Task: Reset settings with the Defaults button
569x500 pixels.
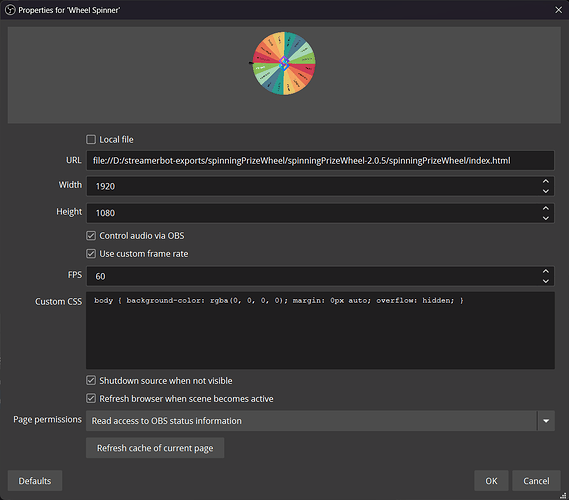Action: click(35, 481)
